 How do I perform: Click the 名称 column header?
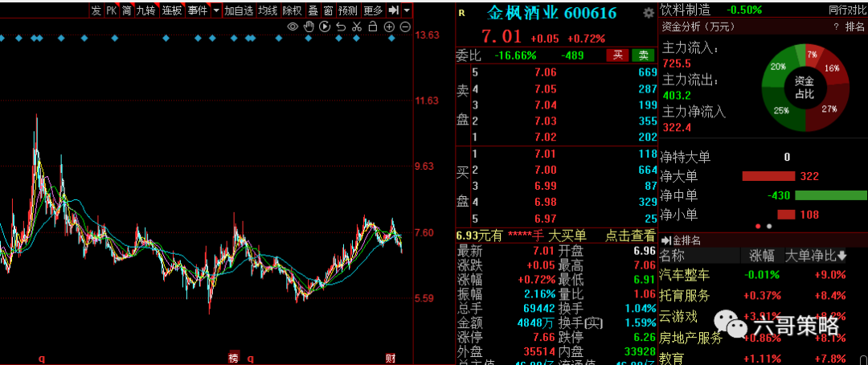coord(672,256)
